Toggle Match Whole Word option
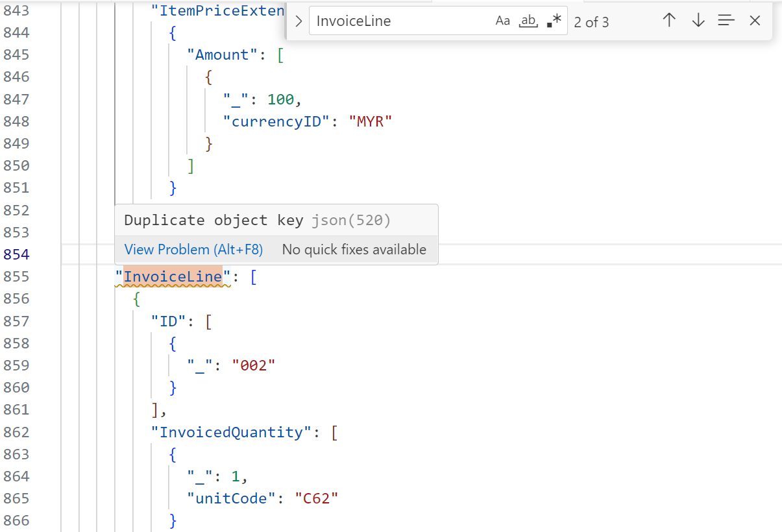The height and width of the screenshot is (532, 782). coord(529,21)
